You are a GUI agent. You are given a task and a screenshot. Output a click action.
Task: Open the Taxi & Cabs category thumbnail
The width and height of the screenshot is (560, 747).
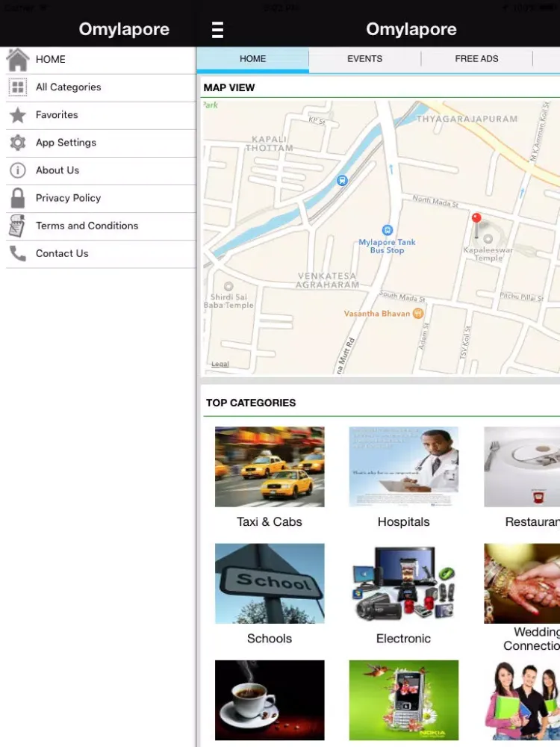[270, 466]
